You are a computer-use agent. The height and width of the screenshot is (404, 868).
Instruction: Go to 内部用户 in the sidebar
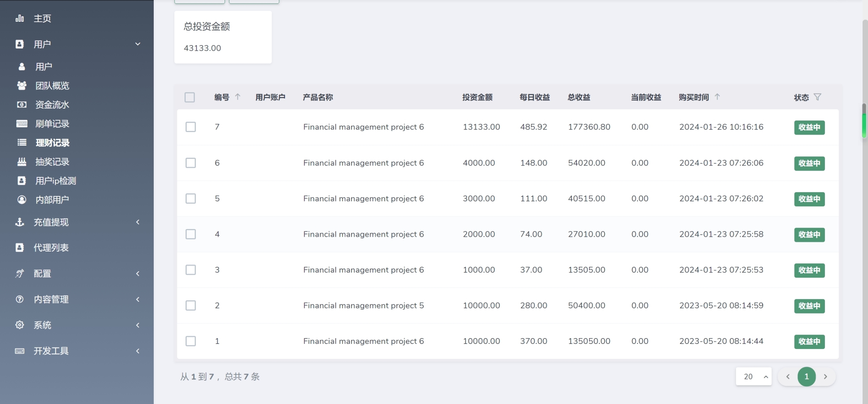tap(52, 200)
